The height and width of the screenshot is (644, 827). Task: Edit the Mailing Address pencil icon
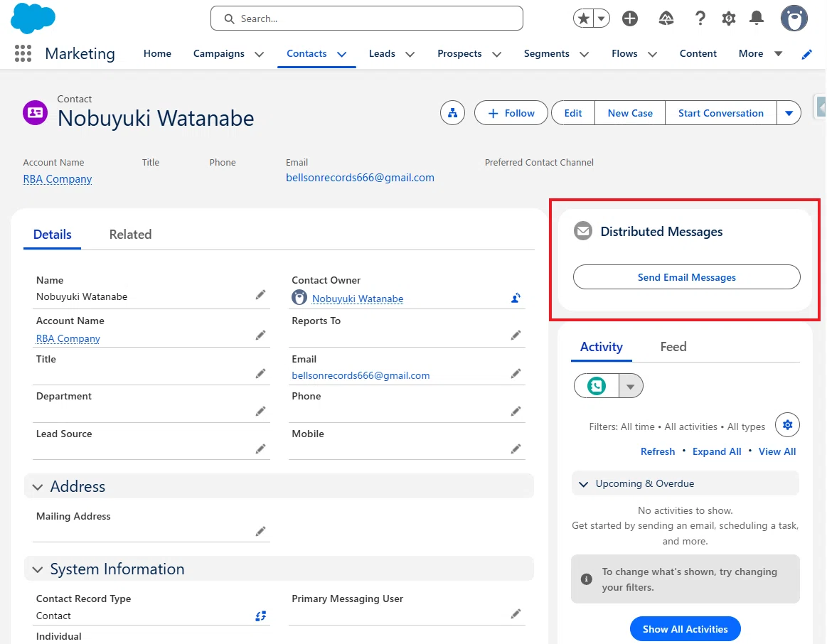pyautogui.click(x=260, y=531)
